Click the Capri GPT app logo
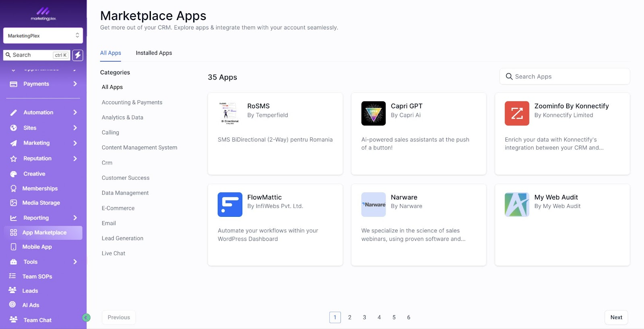Image resolution: width=644 pixels, height=329 pixels. 374,113
